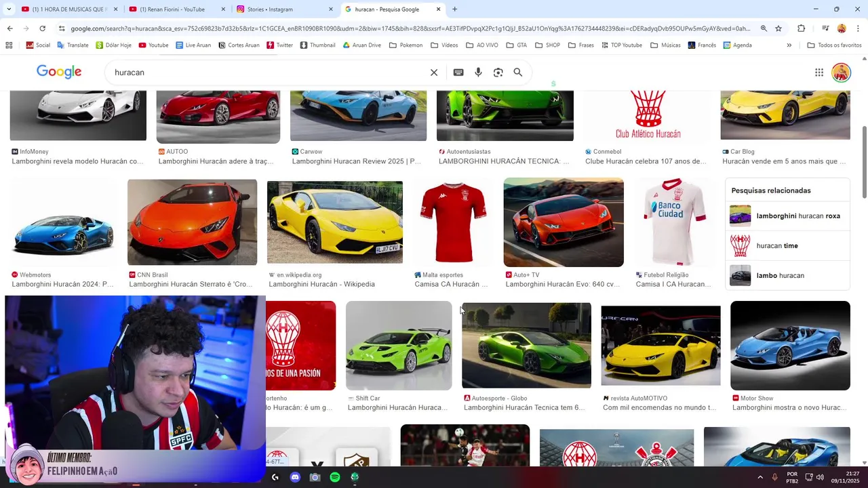Open the Wikipedia yellow Huracán image
This screenshot has width=868, height=488.
[x=335, y=222]
